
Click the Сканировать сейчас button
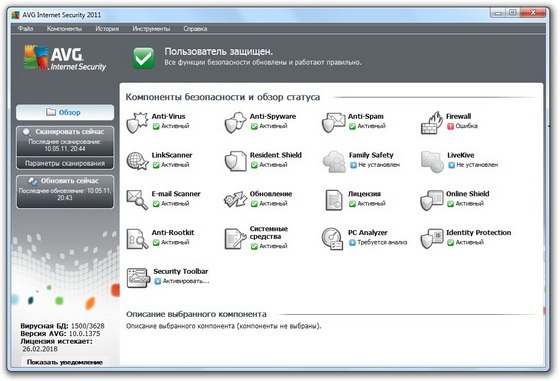(x=65, y=140)
